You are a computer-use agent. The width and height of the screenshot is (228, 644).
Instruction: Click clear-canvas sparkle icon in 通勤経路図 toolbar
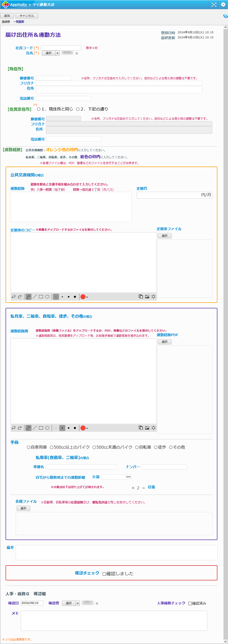coord(154,428)
